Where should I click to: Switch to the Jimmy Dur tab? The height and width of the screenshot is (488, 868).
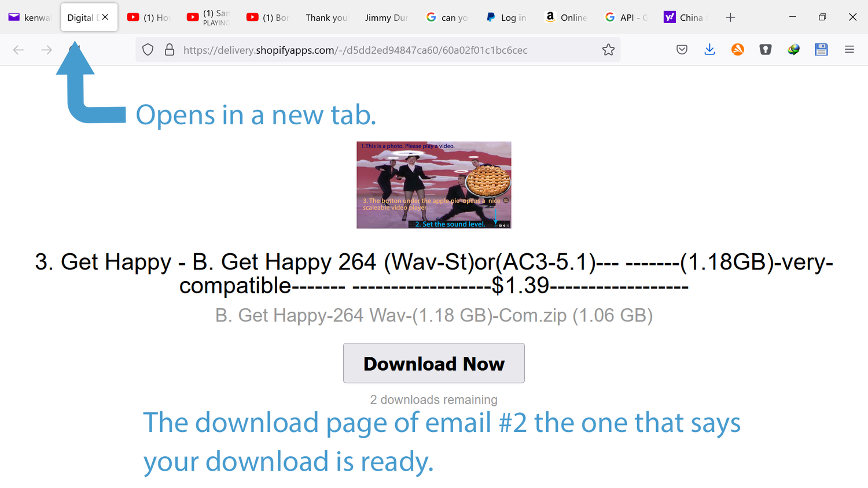click(386, 17)
